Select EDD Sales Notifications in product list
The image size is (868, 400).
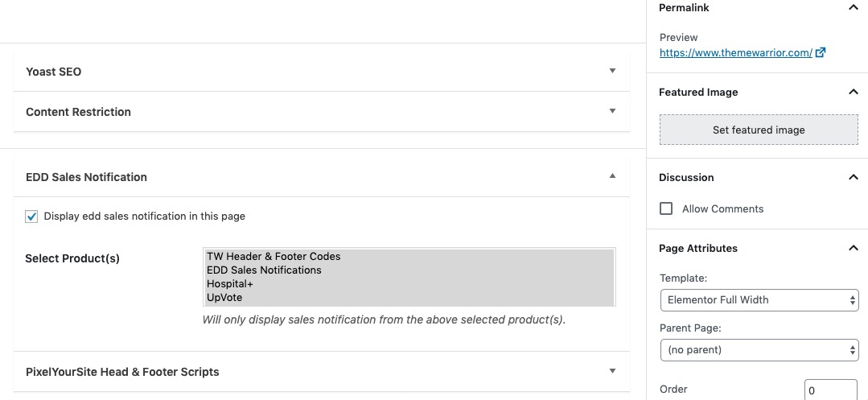[264, 270]
